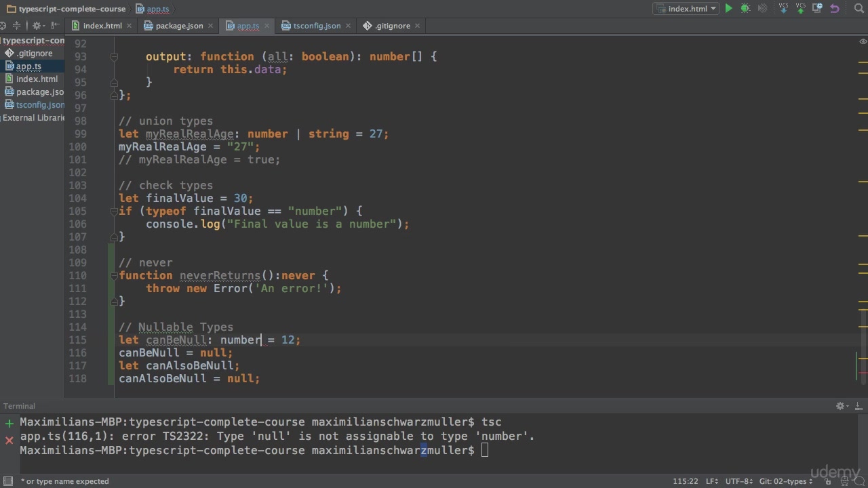This screenshot has height=488, width=868.
Task: Start debugging with the green bug icon
Action: click(745, 9)
